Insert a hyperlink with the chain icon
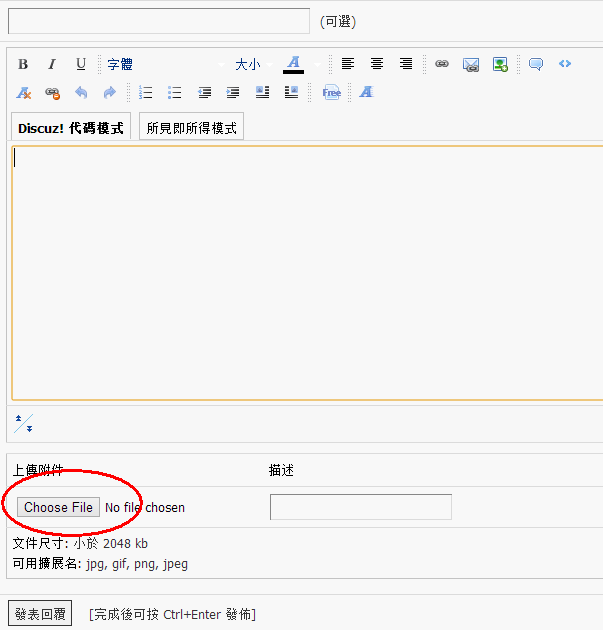Screen dimensions: 603x630 pyautogui.click(x=442, y=63)
